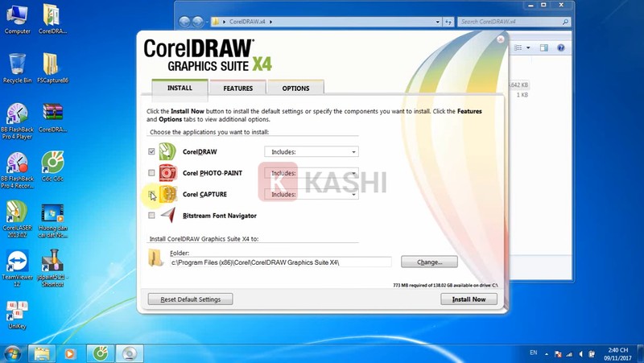The height and width of the screenshot is (363, 644).
Task: Open TeamViewer 12 desktop shortcut
Action: coord(16,262)
